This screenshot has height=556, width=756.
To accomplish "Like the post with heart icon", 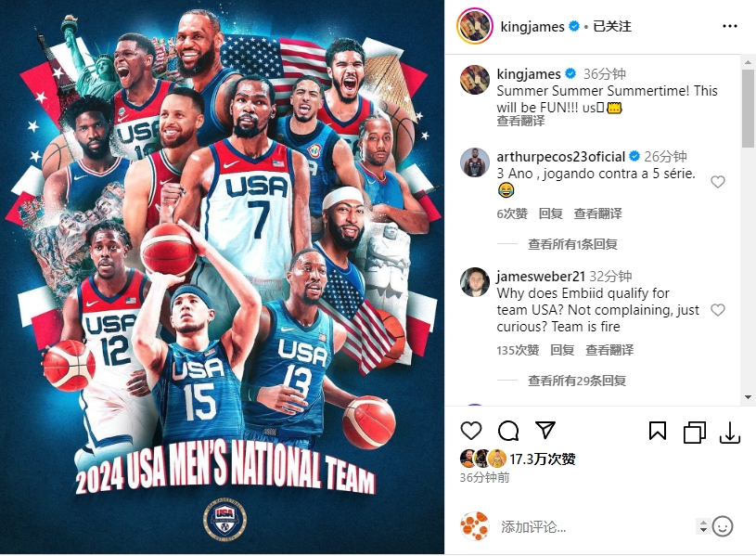I will [471, 431].
